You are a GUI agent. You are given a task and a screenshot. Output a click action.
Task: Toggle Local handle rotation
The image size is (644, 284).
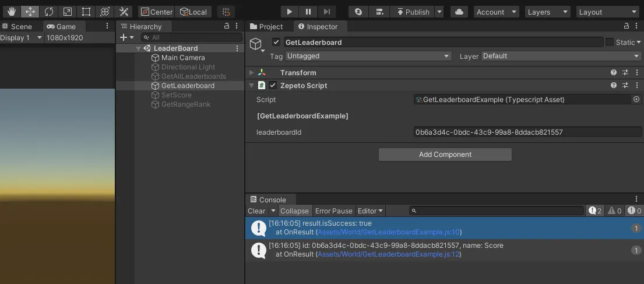[193, 12]
